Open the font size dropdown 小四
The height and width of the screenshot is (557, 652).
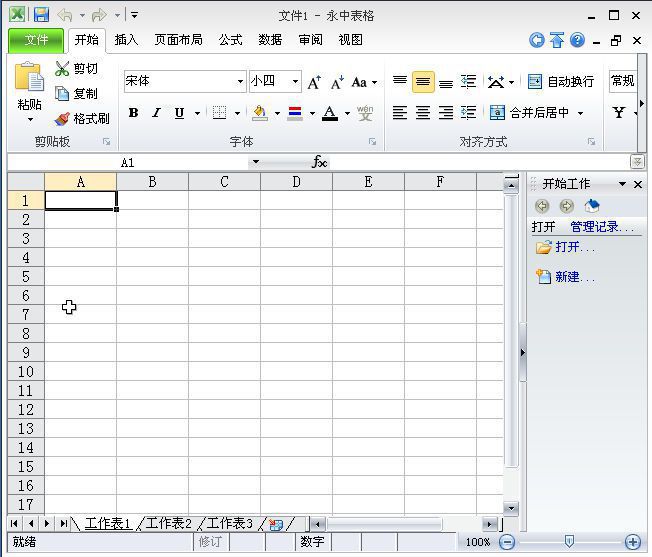295,81
